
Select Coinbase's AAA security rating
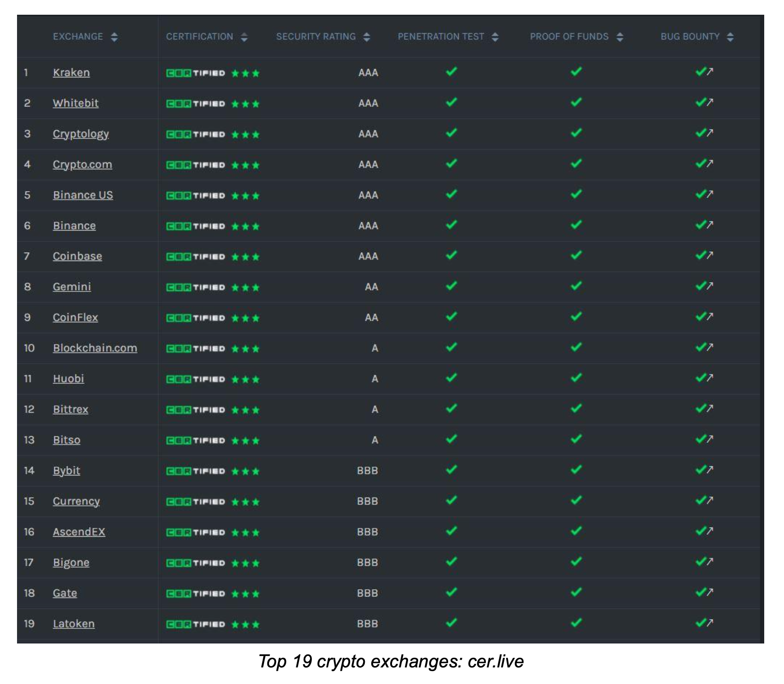click(x=369, y=256)
